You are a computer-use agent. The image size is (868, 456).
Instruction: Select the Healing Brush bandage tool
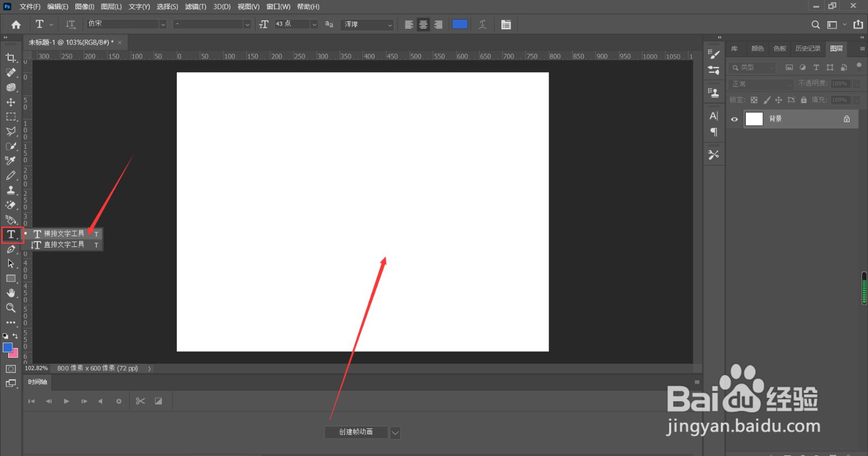coord(11,72)
